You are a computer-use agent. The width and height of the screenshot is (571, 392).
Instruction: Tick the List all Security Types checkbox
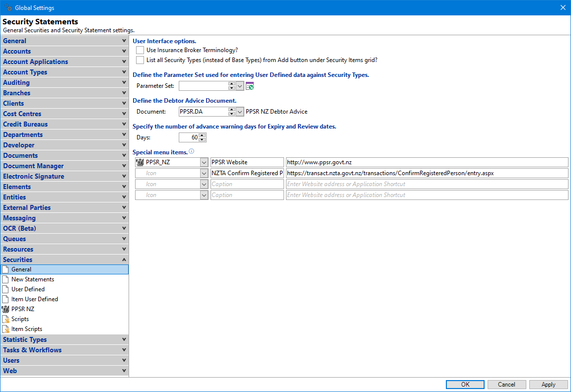pyautogui.click(x=140, y=60)
